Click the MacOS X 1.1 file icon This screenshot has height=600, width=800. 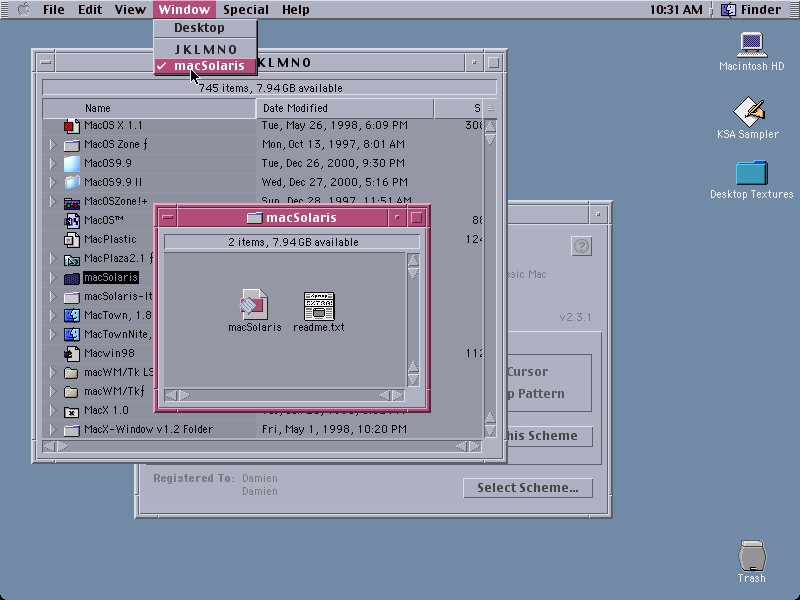pos(71,126)
